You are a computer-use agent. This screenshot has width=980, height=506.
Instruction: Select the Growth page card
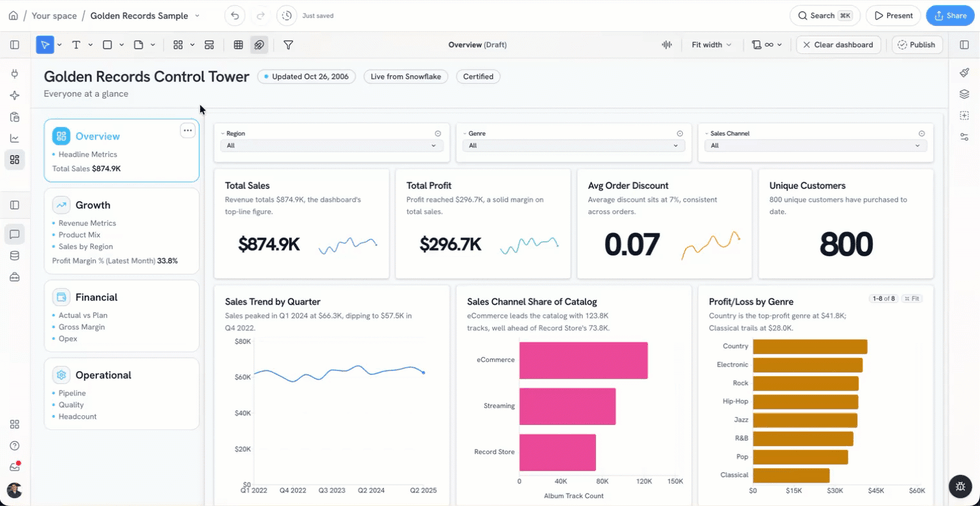pyautogui.click(x=122, y=231)
